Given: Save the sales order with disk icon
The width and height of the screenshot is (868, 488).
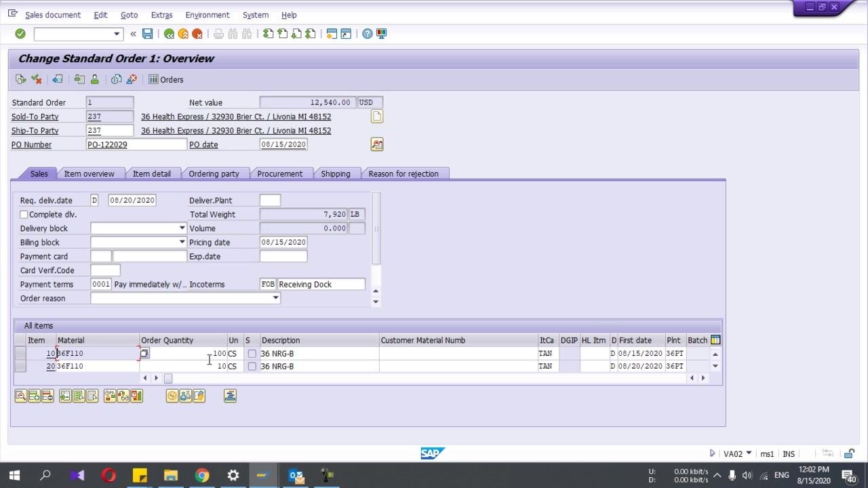Looking at the screenshot, I should tap(147, 34).
